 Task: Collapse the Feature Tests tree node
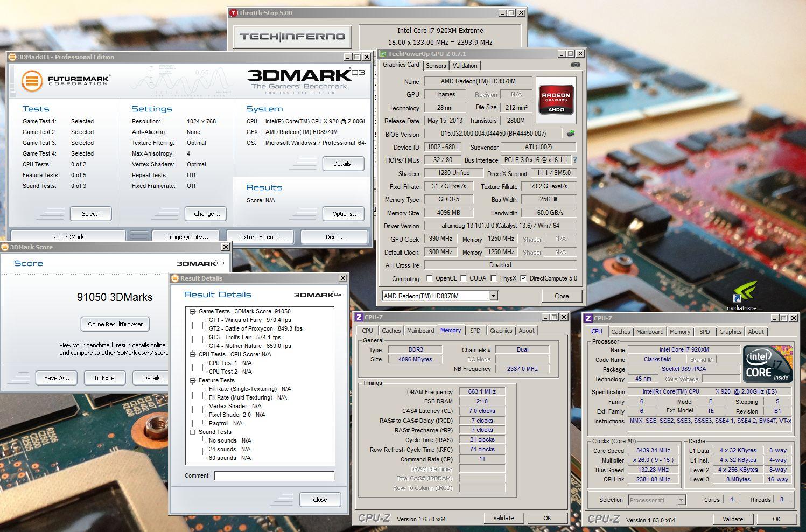[192, 380]
